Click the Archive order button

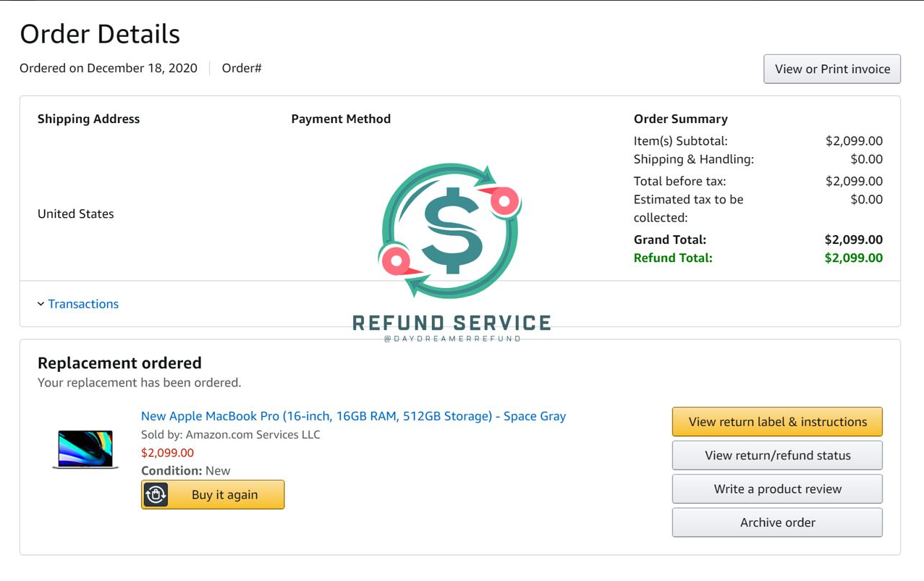pyautogui.click(x=777, y=522)
